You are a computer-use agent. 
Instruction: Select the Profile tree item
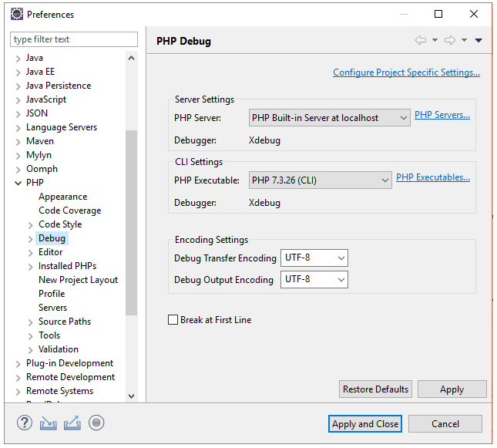[x=52, y=294]
